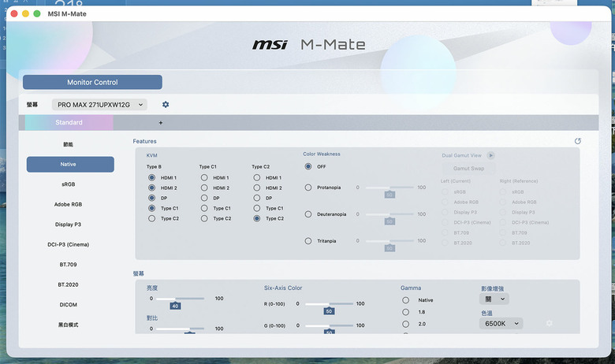Image resolution: width=615 pixels, height=364 pixels.
Task: Select Type B DP radio button
Action: point(152,198)
